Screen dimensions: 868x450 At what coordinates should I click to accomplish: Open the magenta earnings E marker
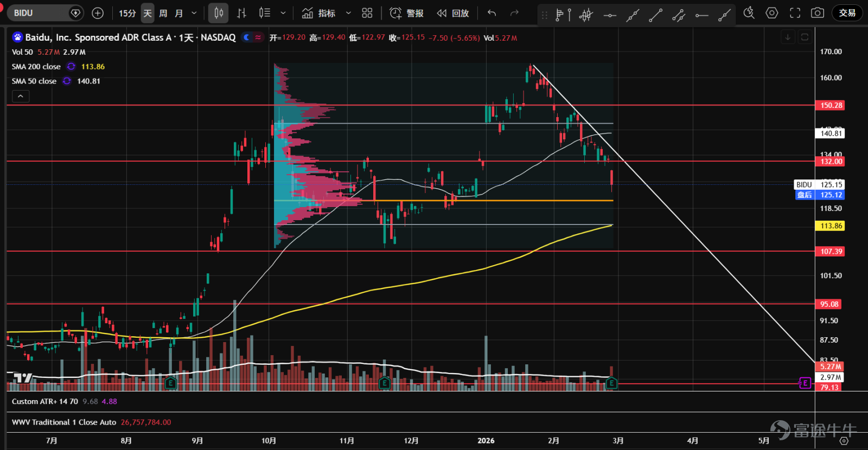805,383
